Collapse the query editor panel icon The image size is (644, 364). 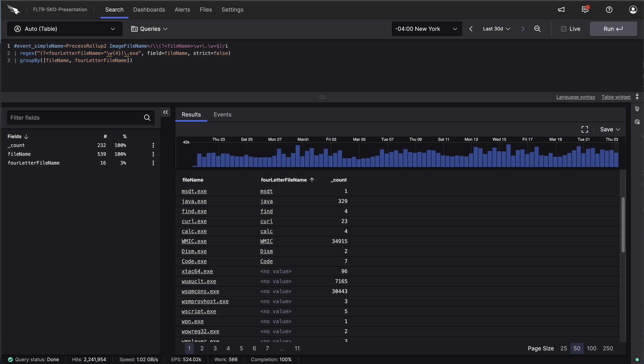point(637,97)
